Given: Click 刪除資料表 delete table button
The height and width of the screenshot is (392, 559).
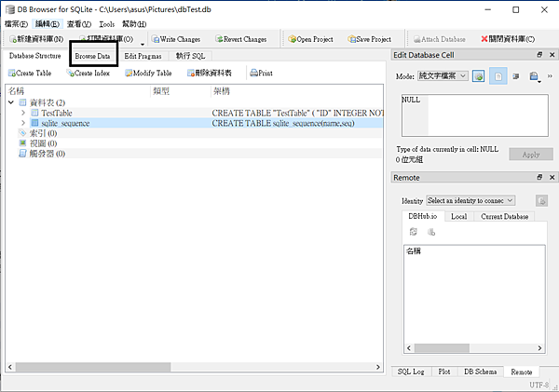Looking at the screenshot, I should click(x=210, y=73).
